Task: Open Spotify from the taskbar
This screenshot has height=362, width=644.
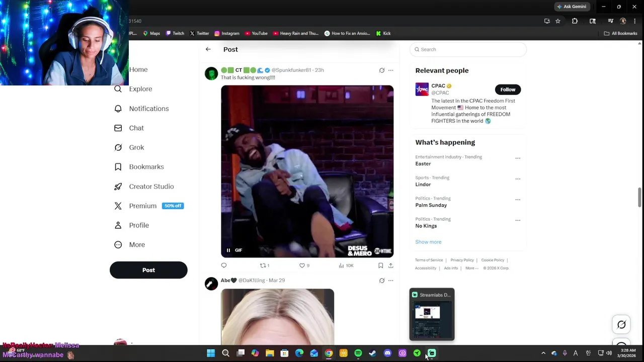Action: [x=358, y=353]
